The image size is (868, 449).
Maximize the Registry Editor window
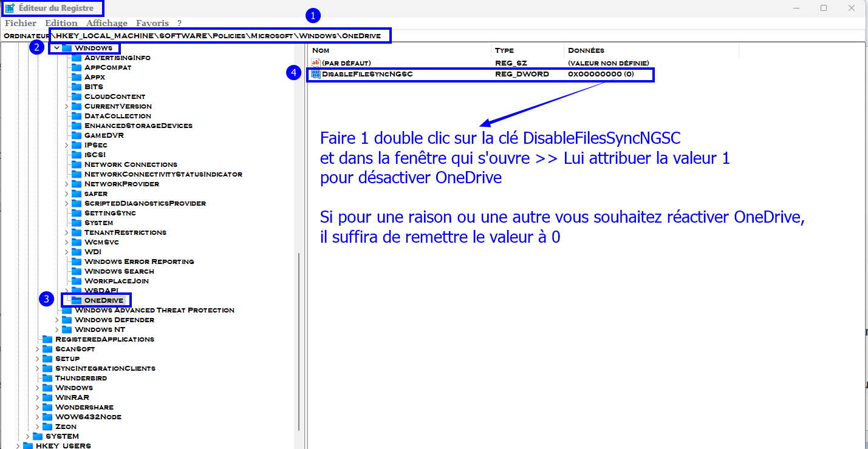(x=824, y=8)
